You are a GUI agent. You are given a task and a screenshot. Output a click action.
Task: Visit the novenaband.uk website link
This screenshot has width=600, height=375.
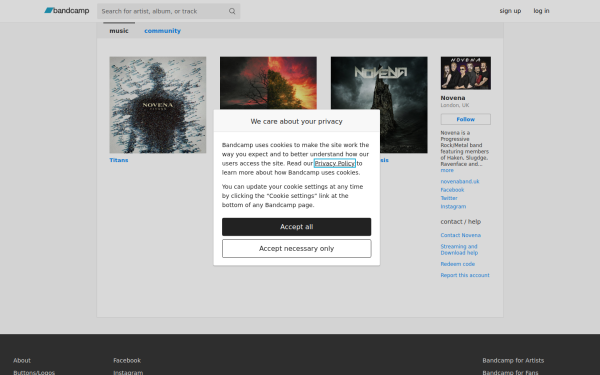click(460, 181)
